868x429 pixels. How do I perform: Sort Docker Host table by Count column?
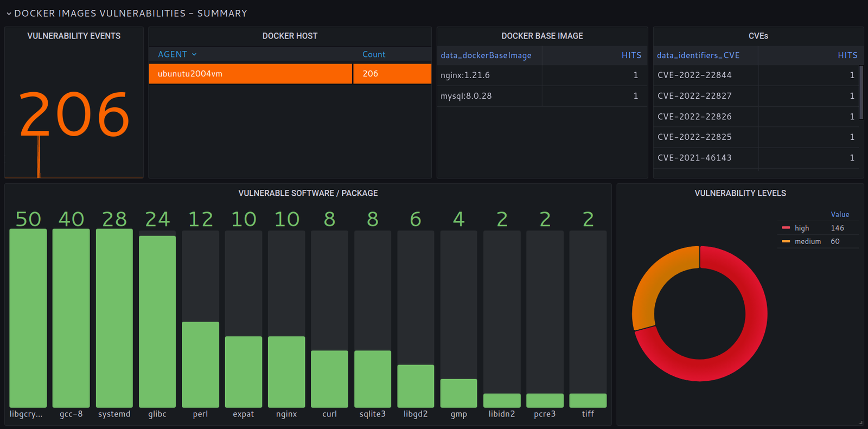(374, 54)
